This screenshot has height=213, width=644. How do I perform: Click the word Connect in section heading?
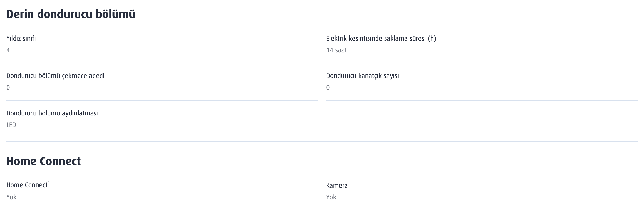pos(60,161)
